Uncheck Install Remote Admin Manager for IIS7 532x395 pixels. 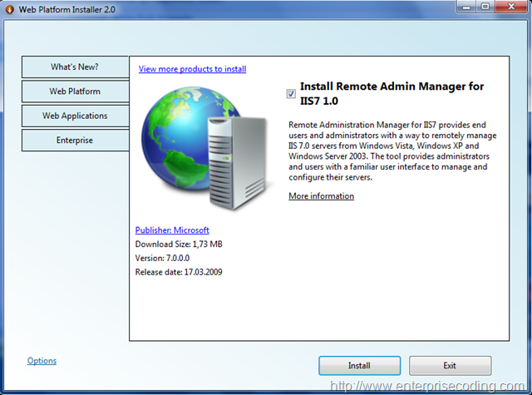(291, 94)
